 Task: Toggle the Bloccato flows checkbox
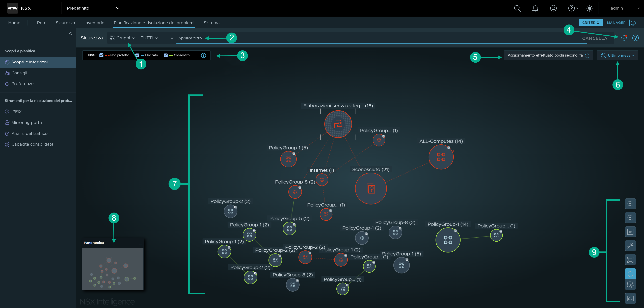click(137, 55)
